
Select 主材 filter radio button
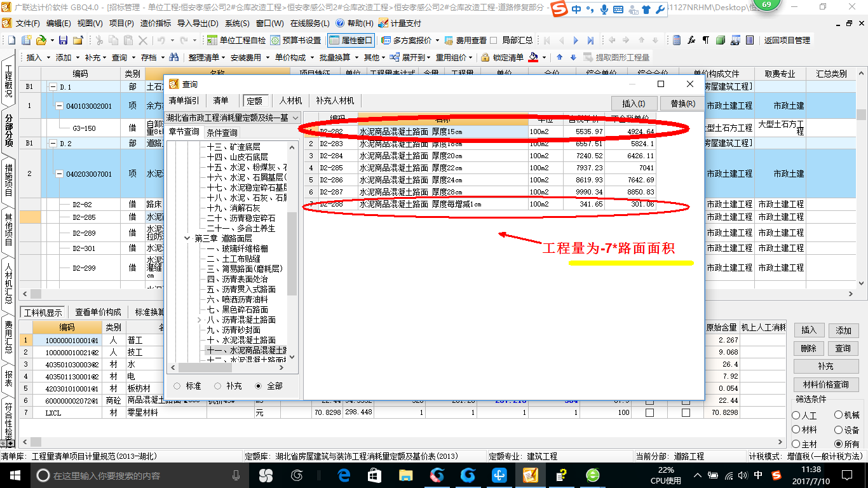pyautogui.click(x=796, y=444)
